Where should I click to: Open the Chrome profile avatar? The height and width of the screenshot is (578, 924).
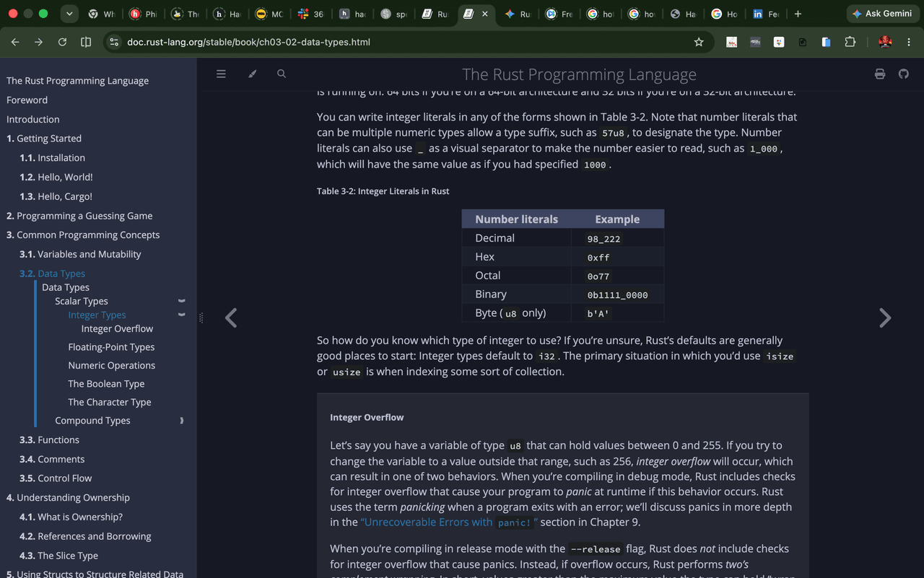coord(885,42)
